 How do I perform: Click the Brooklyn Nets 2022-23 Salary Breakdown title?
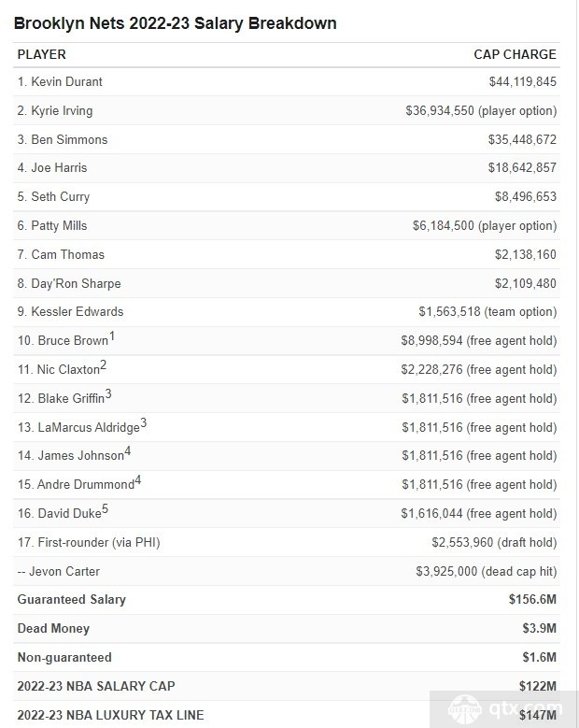176,23
